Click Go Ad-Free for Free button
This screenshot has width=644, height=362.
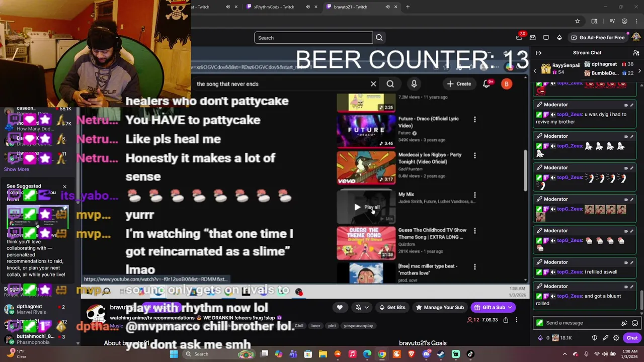598,37
